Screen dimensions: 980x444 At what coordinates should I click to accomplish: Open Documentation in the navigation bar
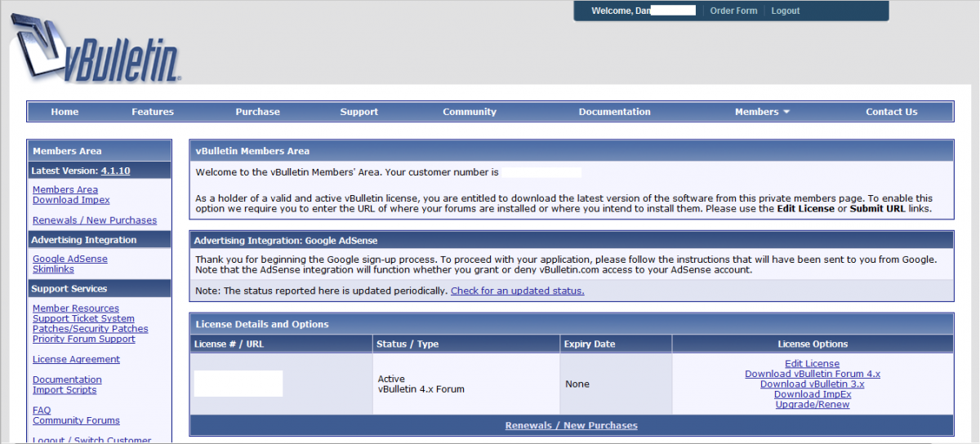pyautogui.click(x=615, y=112)
